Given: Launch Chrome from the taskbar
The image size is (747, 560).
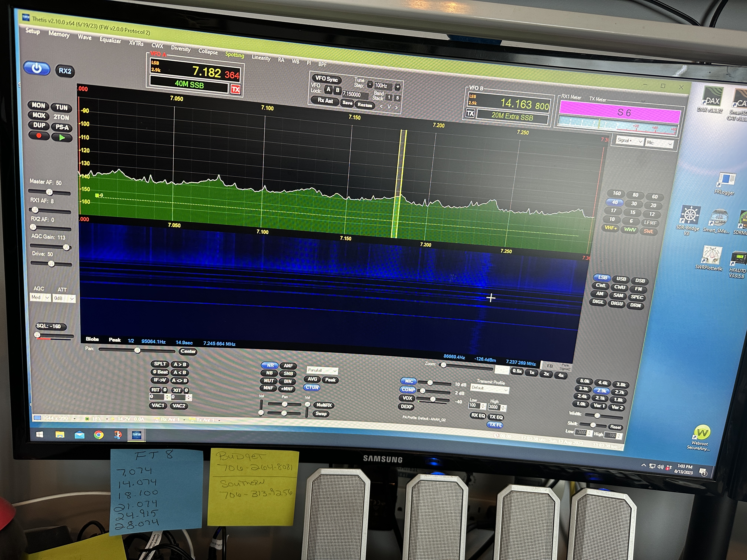Looking at the screenshot, I should (99, 435).
